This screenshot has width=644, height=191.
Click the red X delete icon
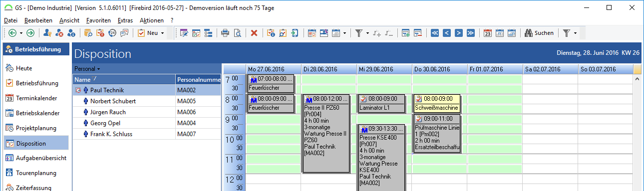coord(254,33)
